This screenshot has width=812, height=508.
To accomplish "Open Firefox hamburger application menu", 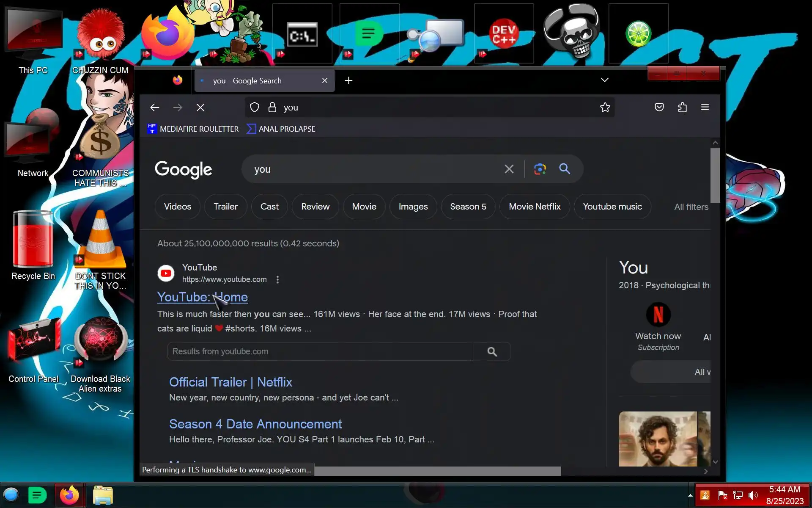I will pos(705,108).
